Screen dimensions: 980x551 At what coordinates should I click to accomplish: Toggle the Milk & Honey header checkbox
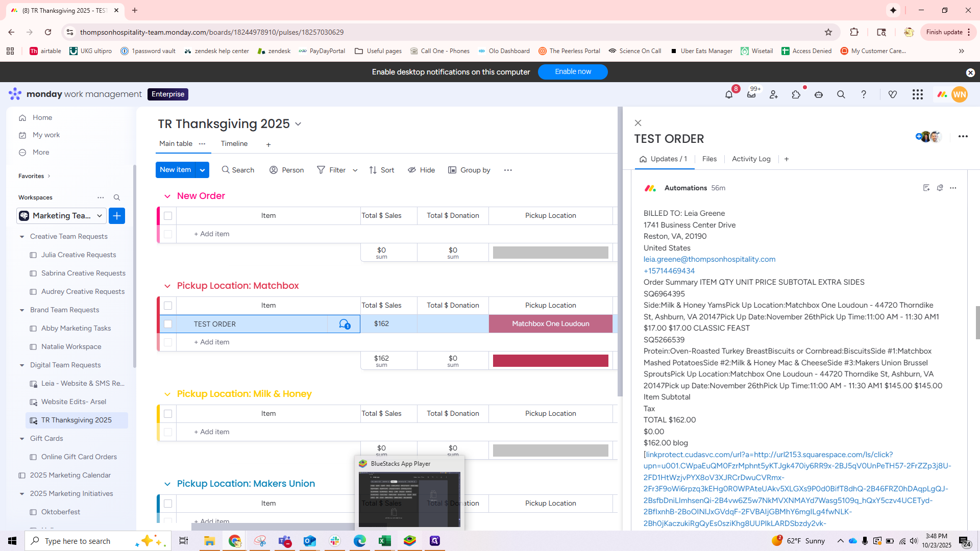click(x=168, y=414)
